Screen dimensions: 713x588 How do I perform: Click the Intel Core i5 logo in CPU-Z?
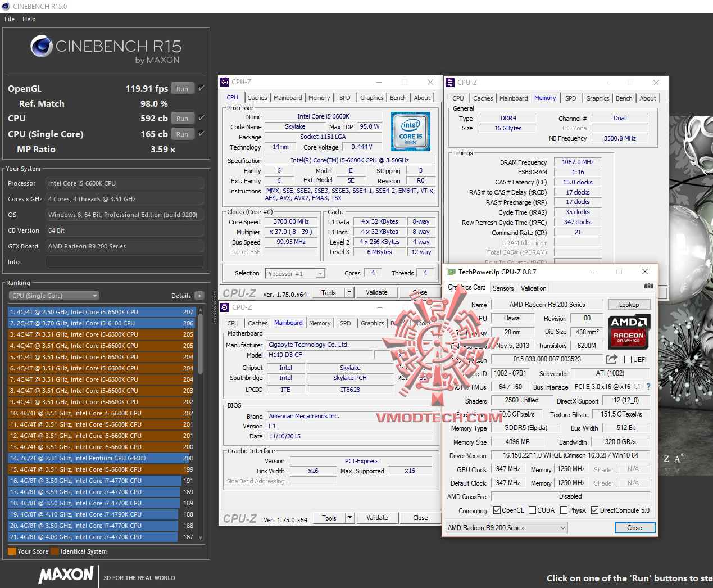point(411,132)
